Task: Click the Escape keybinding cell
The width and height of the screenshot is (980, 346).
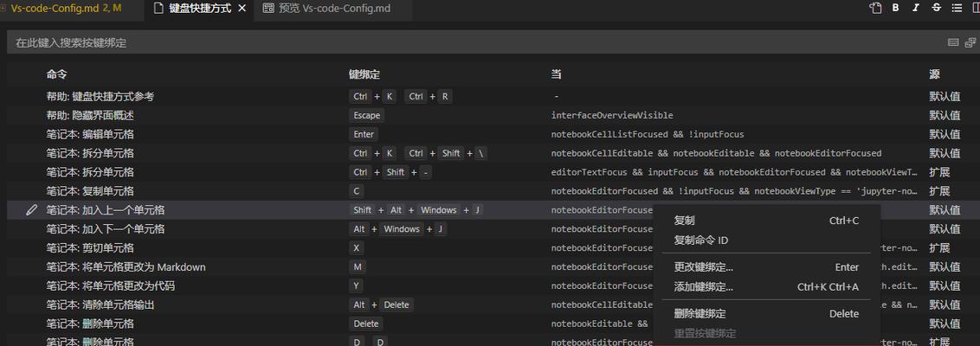Action: [366, 116]
